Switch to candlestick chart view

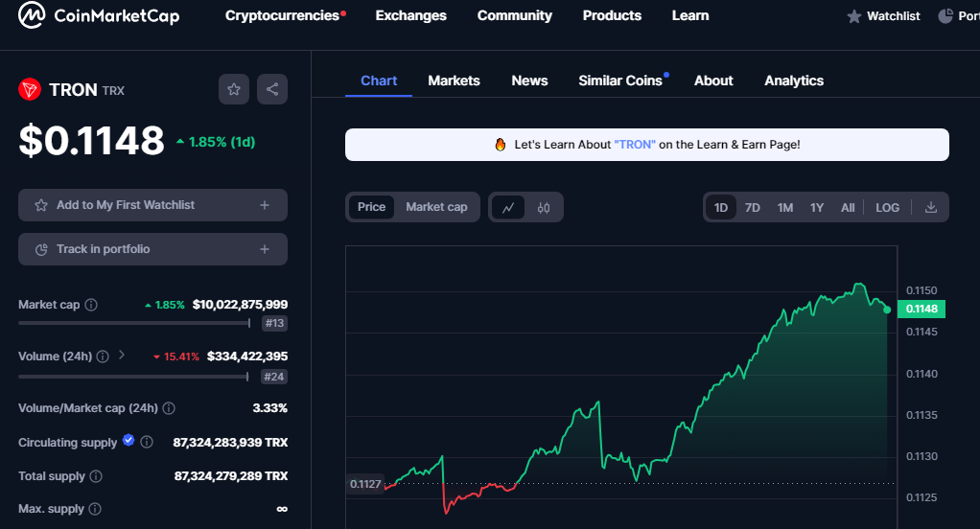tap(543, 207)
